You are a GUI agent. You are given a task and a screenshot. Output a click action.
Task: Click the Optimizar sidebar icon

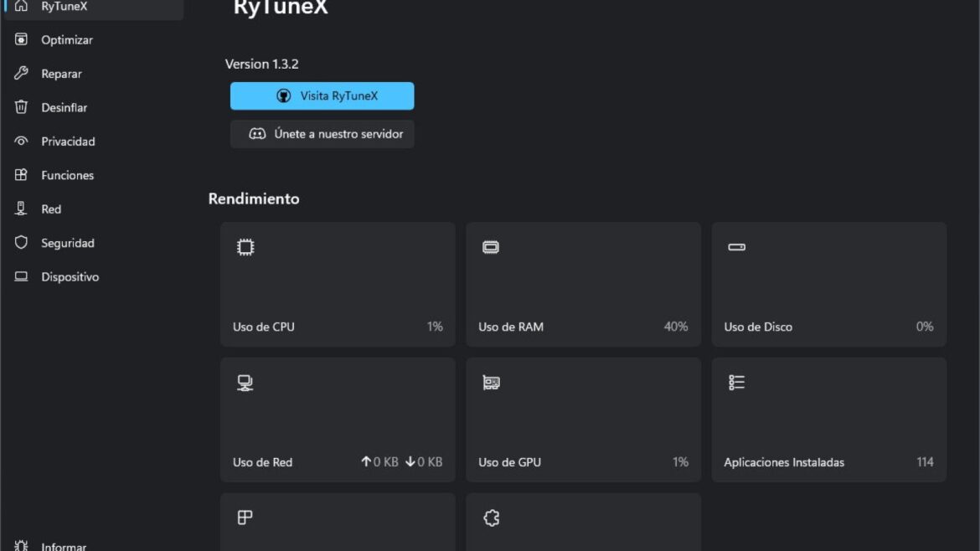[x=21, y=39]
